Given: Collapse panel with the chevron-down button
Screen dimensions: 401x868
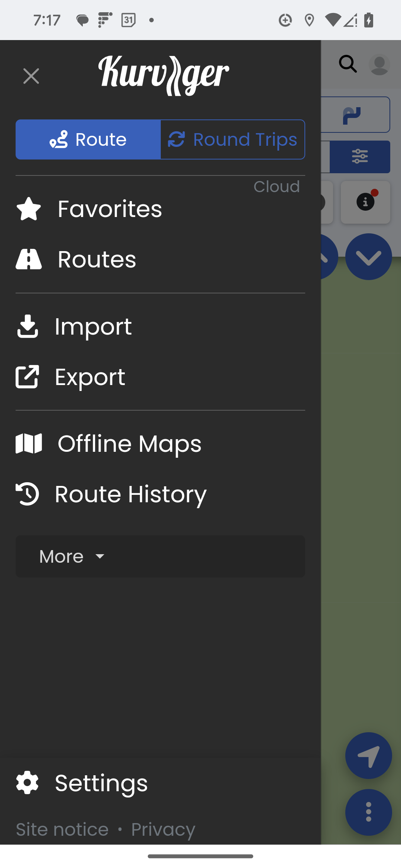Looking at the screenshot, I should (368, 257).
